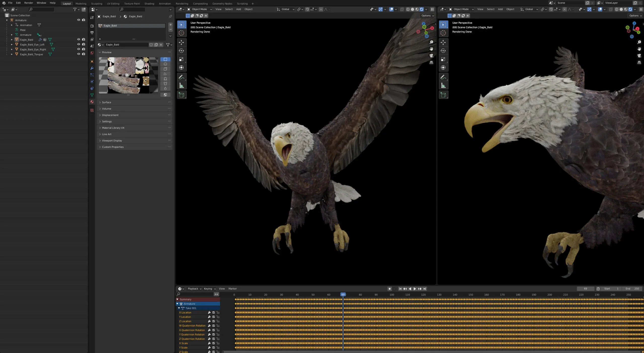This screenshot has height=353, width=644.
Task: Unlink the Eagle_Bald material with the X button
Action: pyautogui.click(x=161, y=45)
